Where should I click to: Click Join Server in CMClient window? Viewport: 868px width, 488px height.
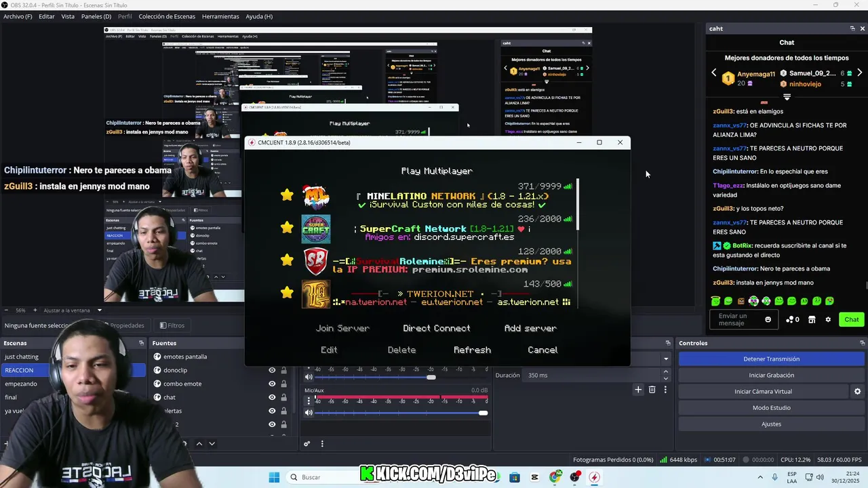coord(342,328)
